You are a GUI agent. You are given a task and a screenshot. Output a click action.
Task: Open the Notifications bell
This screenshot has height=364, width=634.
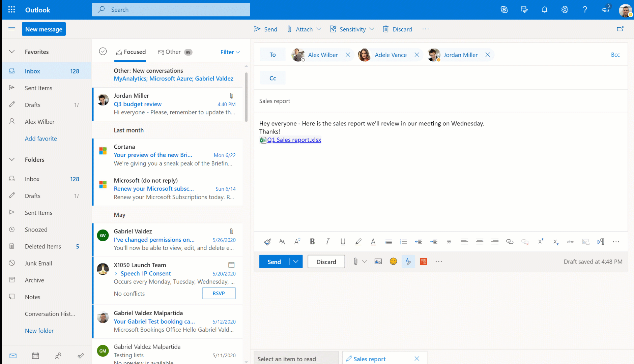(x=544, y=9)
